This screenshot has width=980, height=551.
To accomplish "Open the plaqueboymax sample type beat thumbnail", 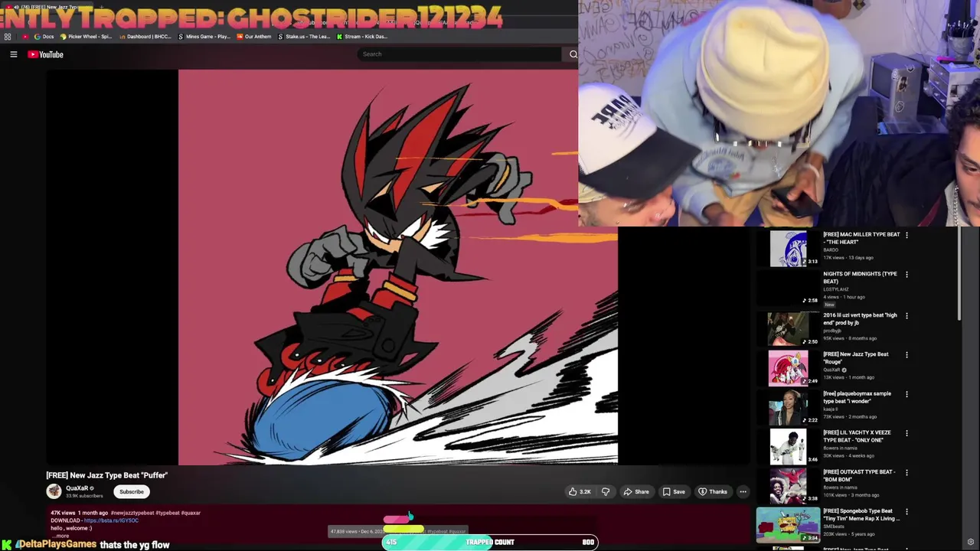I will (788, 408).
